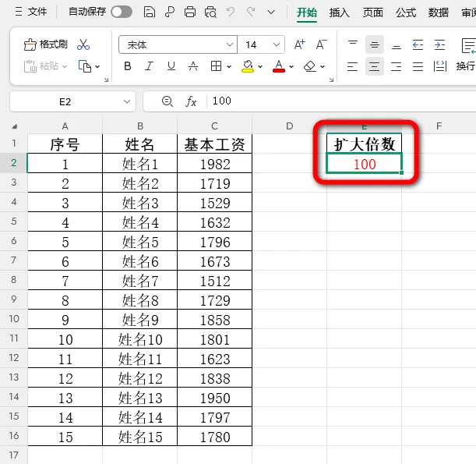Image resolution: width=476 pixels, height=464 pixels.
Task: Click the Align Left icon
Action: (352, 66)
